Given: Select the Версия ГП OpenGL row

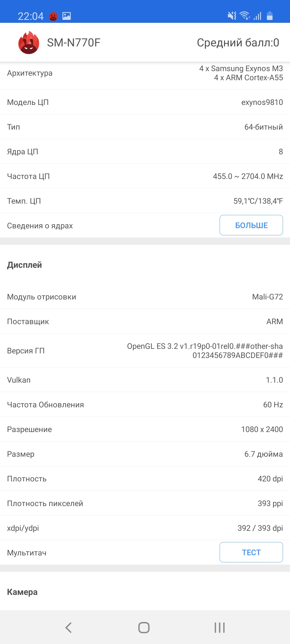Looking at the screenshot, I should [145, 351].
